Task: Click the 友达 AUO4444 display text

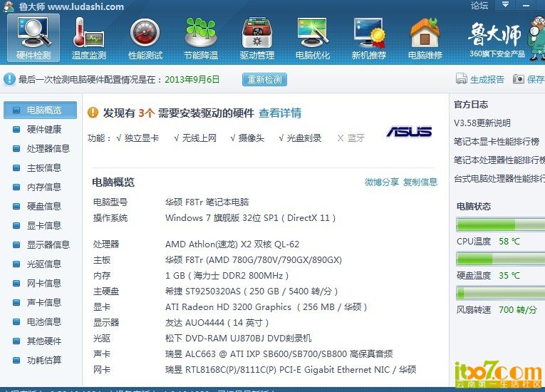Action: click(x=217, y=323)
